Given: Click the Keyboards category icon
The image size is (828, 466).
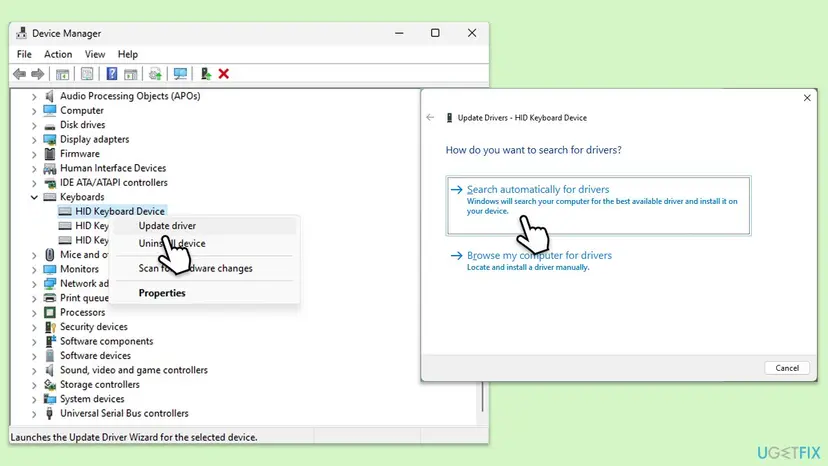Looking at the screenshot, I should tap(50, 197).
